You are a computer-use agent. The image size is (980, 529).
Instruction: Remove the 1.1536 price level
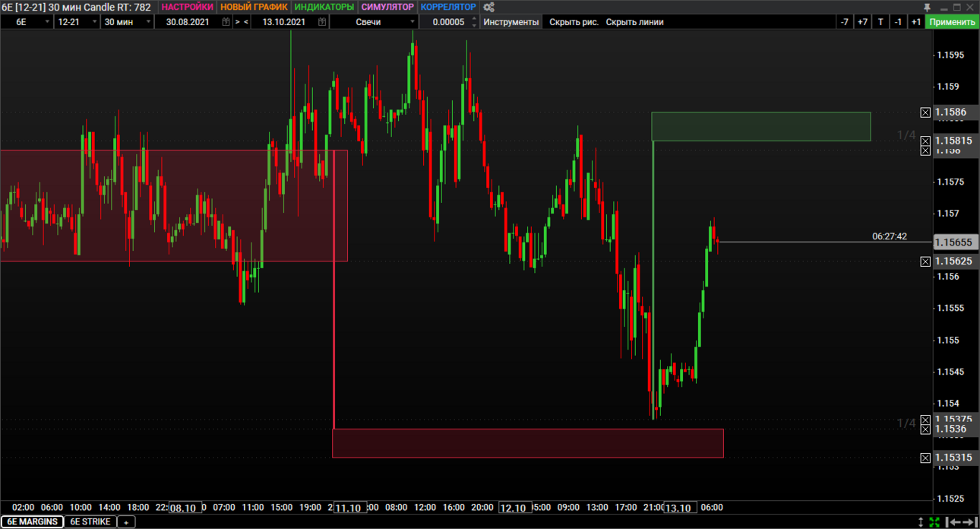925,429
